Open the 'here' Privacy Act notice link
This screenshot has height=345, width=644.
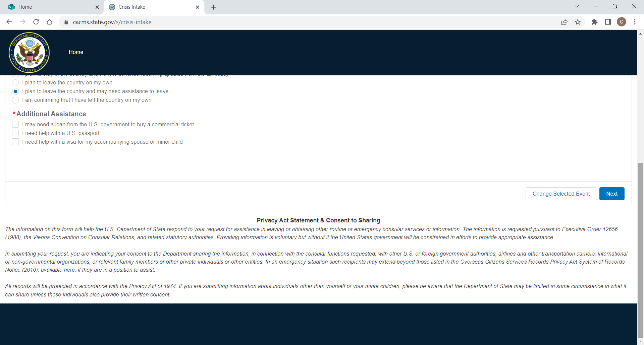[x=69, y=270]
